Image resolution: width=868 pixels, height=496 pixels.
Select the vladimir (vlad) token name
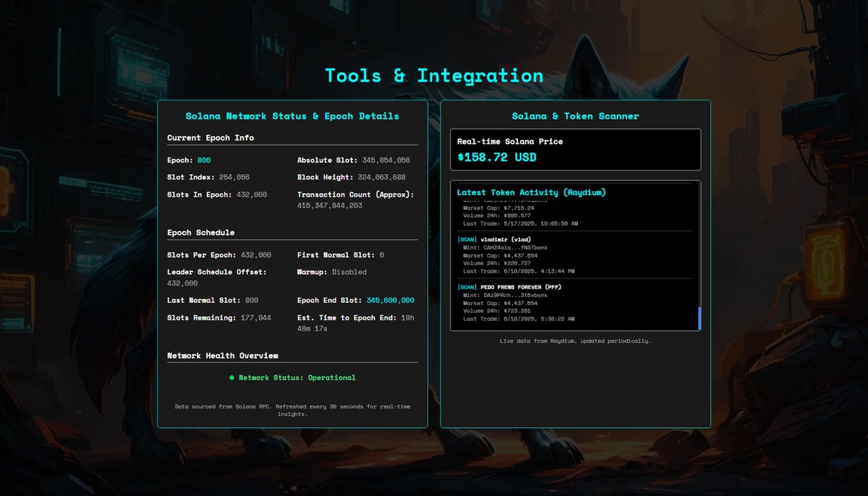505,239
